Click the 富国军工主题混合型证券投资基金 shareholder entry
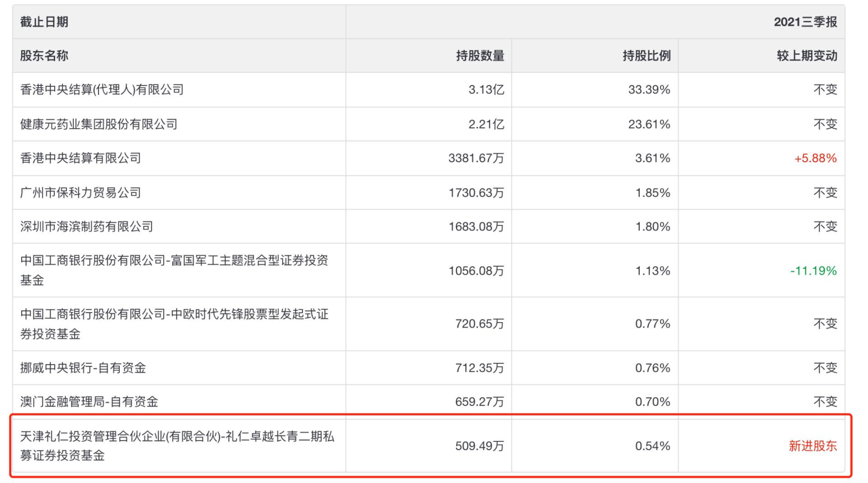This screenshot has height=483, width=868. point(174,270)
